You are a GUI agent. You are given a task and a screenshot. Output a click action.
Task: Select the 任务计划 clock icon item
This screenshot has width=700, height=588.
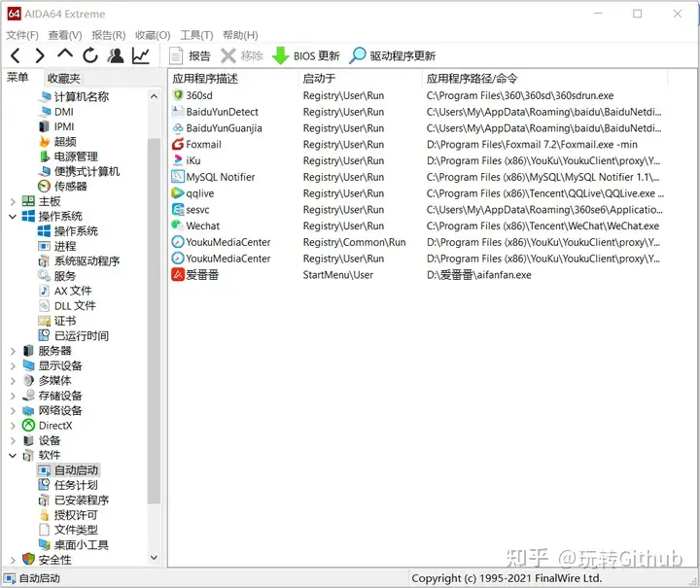coord(68,485)
